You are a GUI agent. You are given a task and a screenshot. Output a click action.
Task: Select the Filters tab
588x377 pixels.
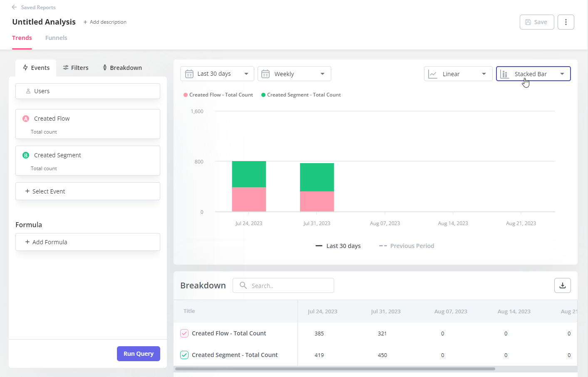[76, 68]
